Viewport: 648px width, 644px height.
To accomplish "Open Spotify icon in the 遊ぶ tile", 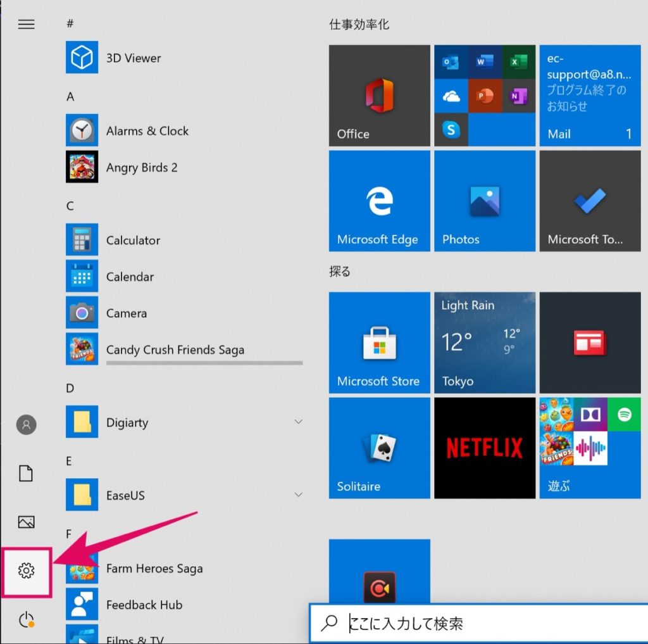I will coord(624,414).
